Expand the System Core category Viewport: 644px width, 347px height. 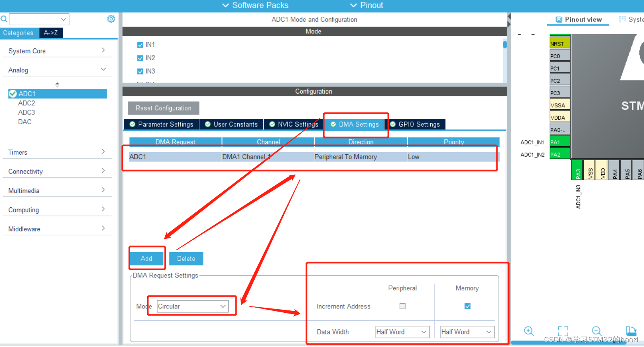pos(57,51)
